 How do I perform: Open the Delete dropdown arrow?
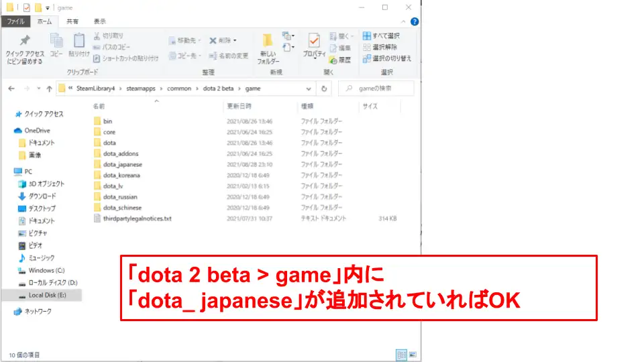pos(235,40)
